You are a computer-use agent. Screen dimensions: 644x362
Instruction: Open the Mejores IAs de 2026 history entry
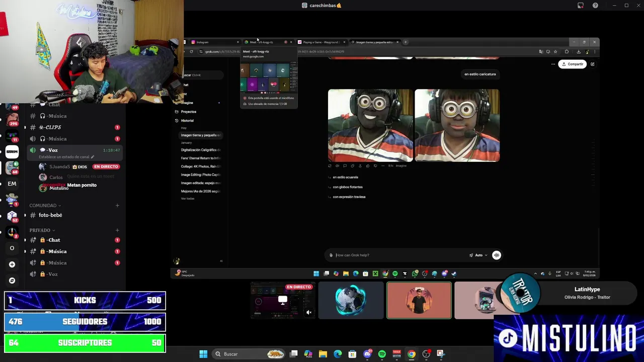point(201,191)
